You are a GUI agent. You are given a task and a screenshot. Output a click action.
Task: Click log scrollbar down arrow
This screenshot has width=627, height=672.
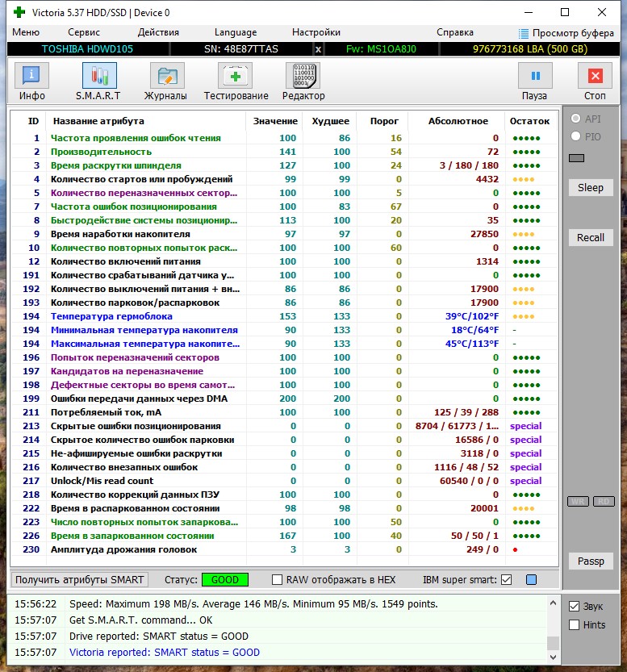tap(553, 657)
